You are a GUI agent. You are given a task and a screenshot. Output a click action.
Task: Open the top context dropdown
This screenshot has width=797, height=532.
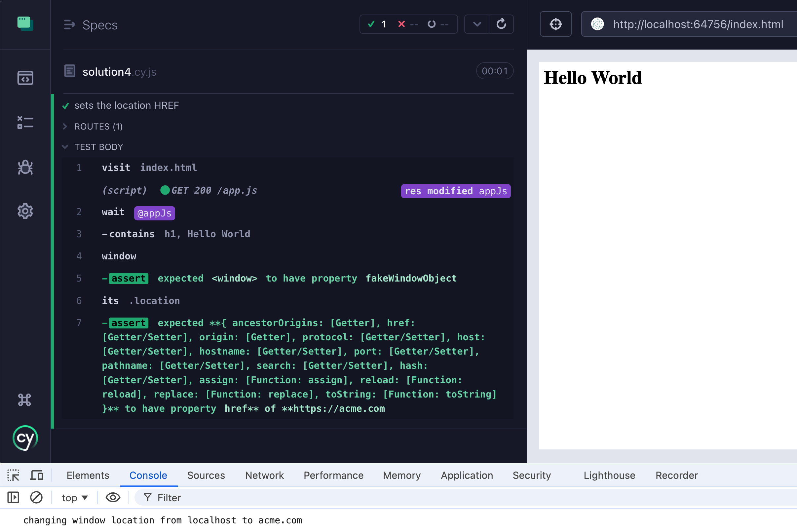coord(75,498)
